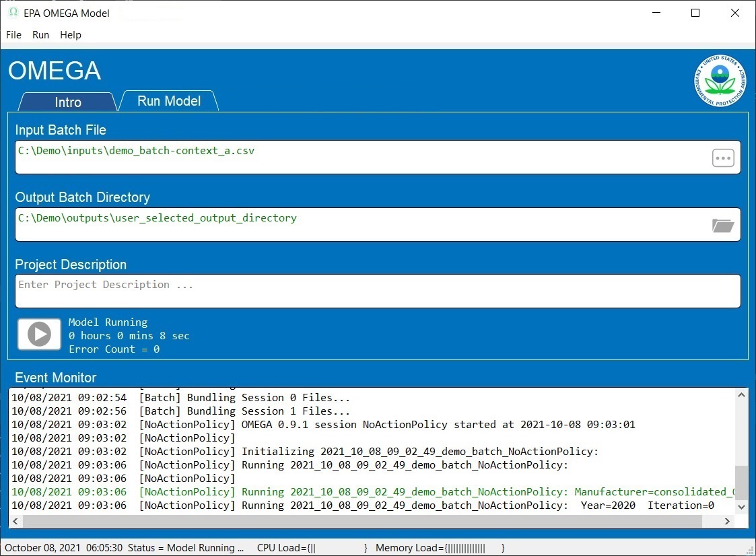Click Event Monitor horizontal scrollbar thumb
Viewport: 756px width, 556px height.
pos(362,521)
